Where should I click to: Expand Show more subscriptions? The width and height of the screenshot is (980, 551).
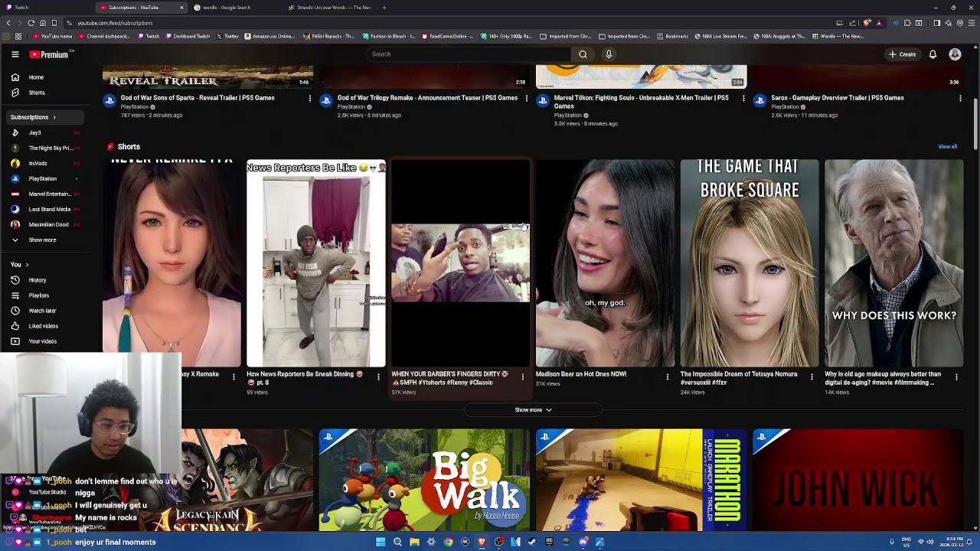pyautogui.click(x=44, y=240)
